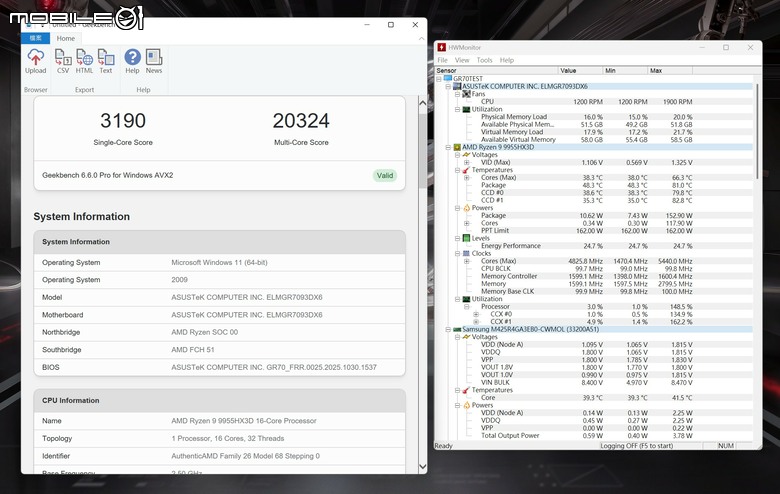The width and height of the screenshot is (780, 494).
Task: Select the PPT Limit row
Action: click(x=594, y=231)
